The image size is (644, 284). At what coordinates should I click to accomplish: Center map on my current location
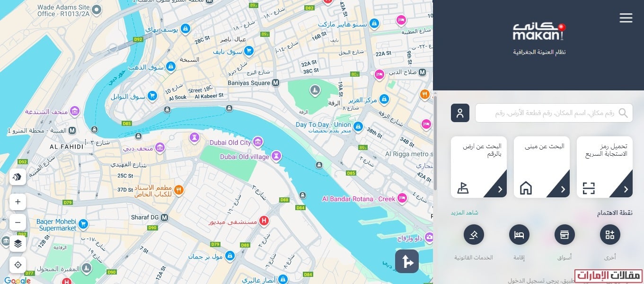18,265
